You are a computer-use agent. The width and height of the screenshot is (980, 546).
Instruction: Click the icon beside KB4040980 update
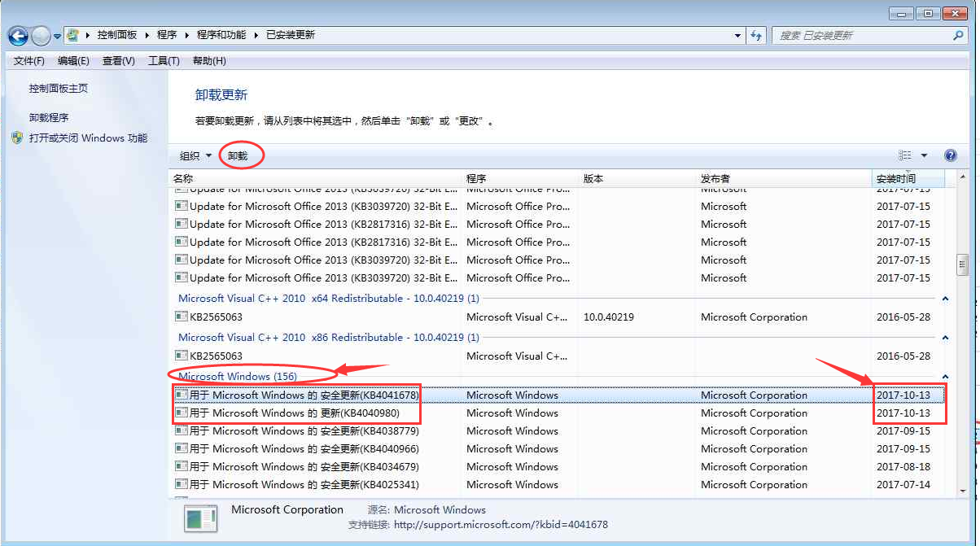pos(182,413)
